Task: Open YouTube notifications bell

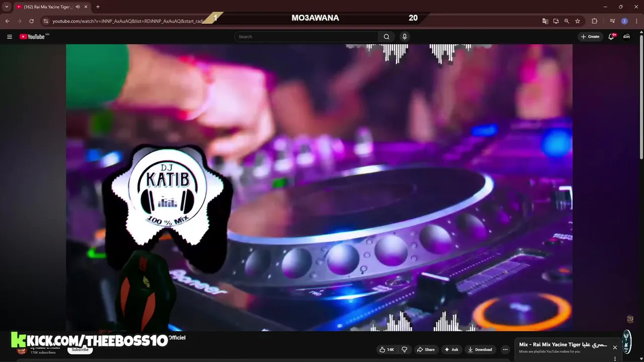Action: [611, 37]
